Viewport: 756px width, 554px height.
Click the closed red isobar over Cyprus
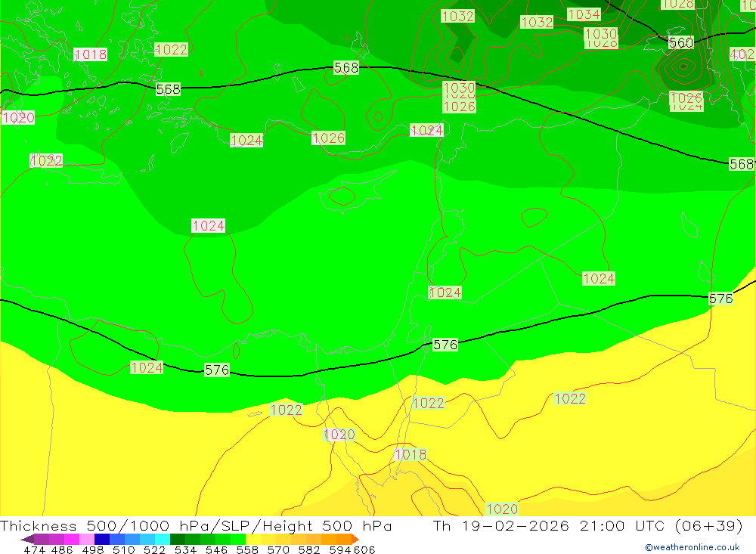pyautogui.click(x=342, y=196)
